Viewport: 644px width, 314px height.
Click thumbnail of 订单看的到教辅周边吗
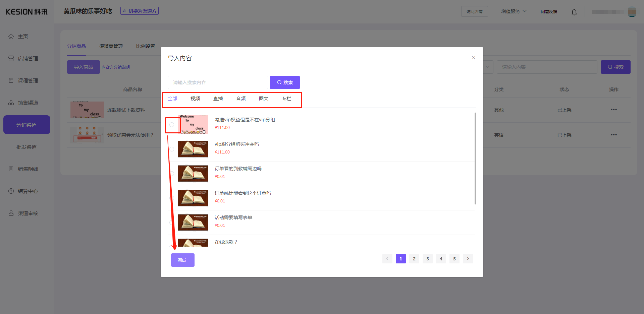(193, 174)
